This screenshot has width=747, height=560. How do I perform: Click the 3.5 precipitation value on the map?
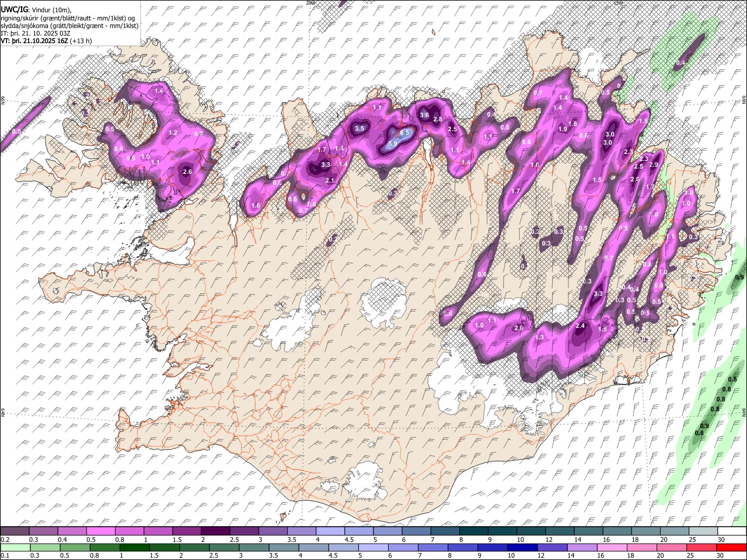(x=359, y=128)
